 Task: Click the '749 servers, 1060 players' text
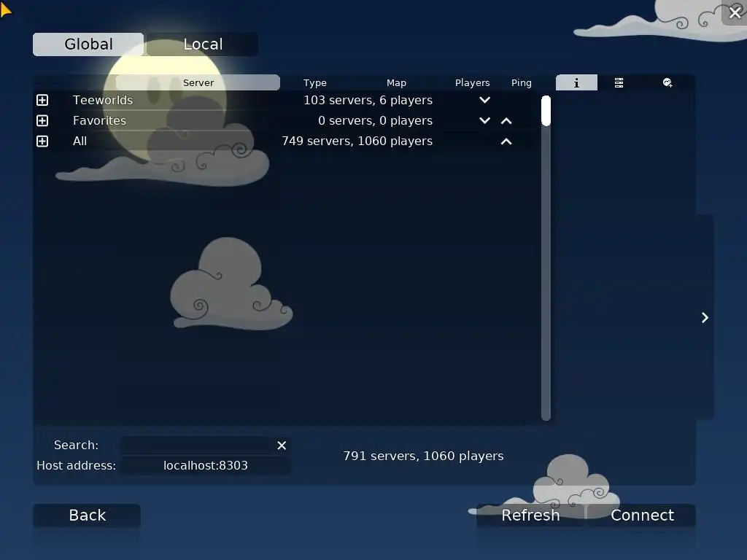[x=357, y=141]
